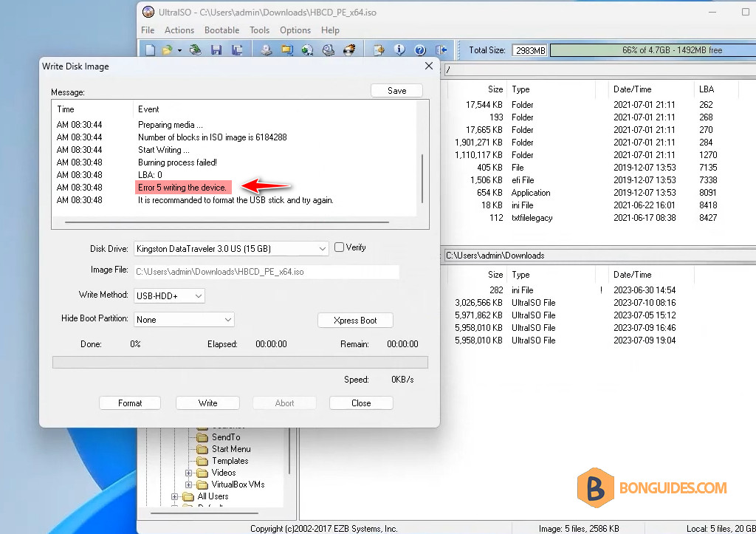Click the Burn CD/DVD Image flame icon

point(349,49)
